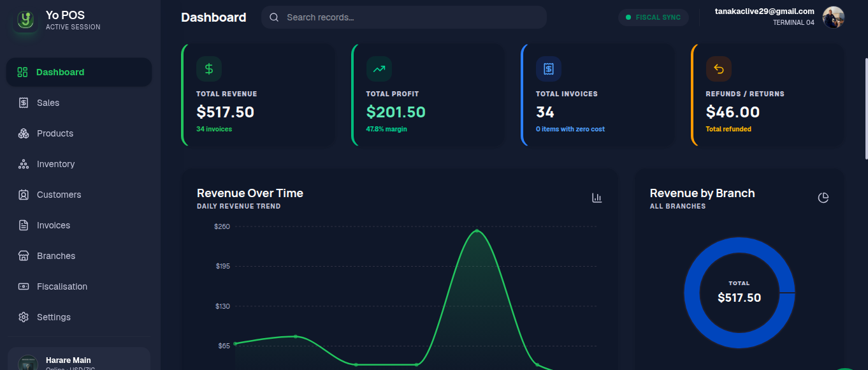This screenshot has height=370, width=868.
Task: Click the $260 axis label
Action: point(222,226)
